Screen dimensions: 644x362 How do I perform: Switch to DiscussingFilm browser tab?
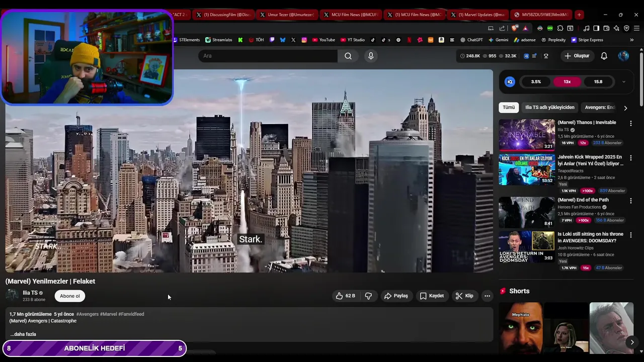(223, 15)
